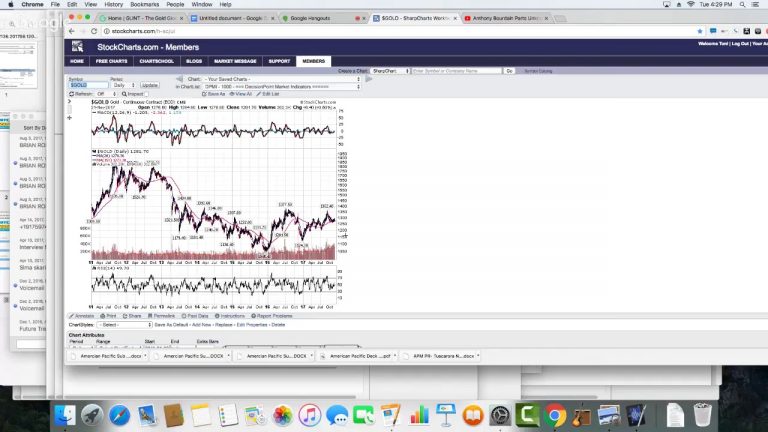Click the Share icon below chart

click(132, 316)
